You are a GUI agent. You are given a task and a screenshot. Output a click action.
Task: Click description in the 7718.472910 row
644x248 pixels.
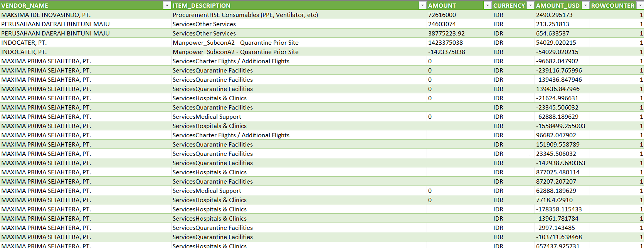pyautogui.click(x=299, y=200)
